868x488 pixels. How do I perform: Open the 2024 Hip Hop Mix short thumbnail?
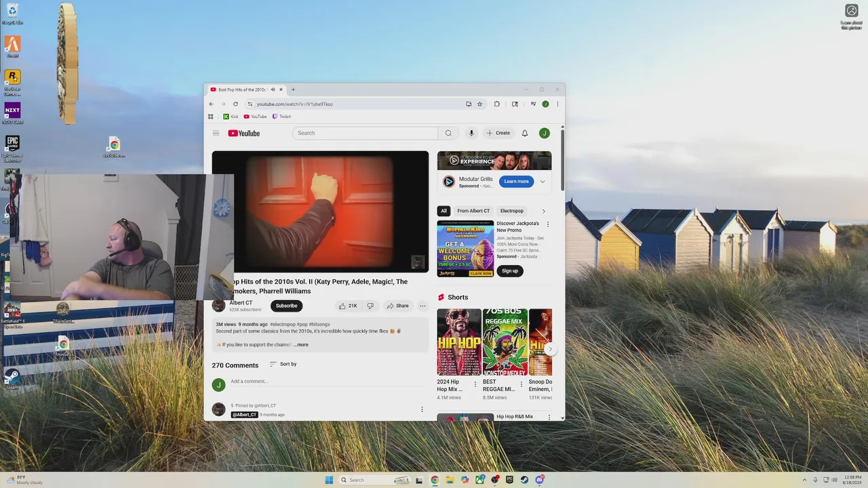[459, 342]
